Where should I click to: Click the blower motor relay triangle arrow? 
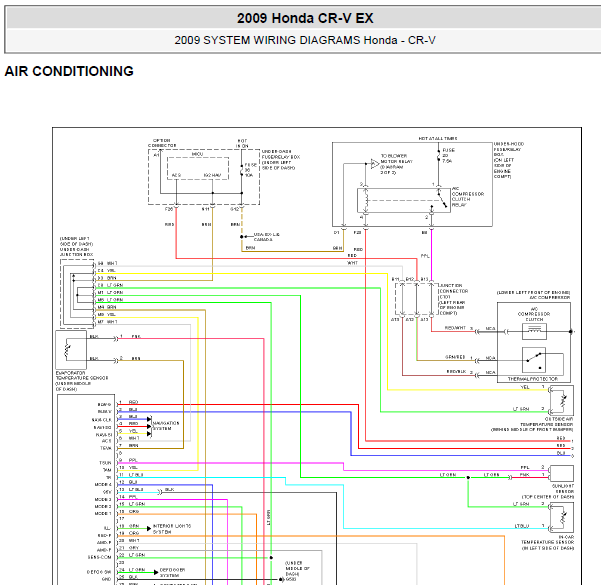click(374, 164)
